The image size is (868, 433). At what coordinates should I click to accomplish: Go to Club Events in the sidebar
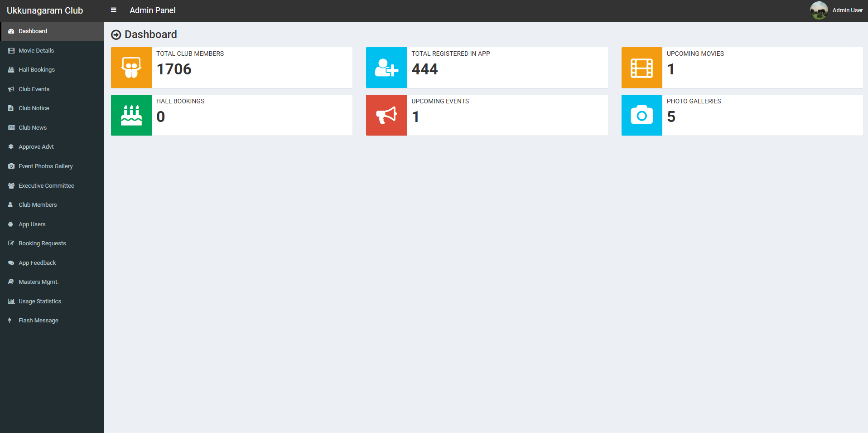(x=34, y=89)
